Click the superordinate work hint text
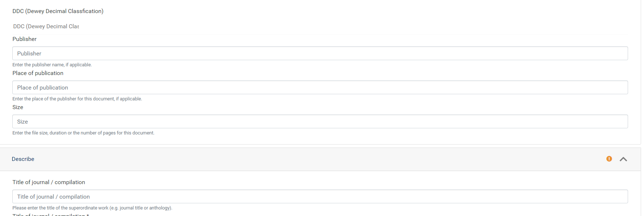This screenshot has width=644, height=216. [x=92, y=208]
